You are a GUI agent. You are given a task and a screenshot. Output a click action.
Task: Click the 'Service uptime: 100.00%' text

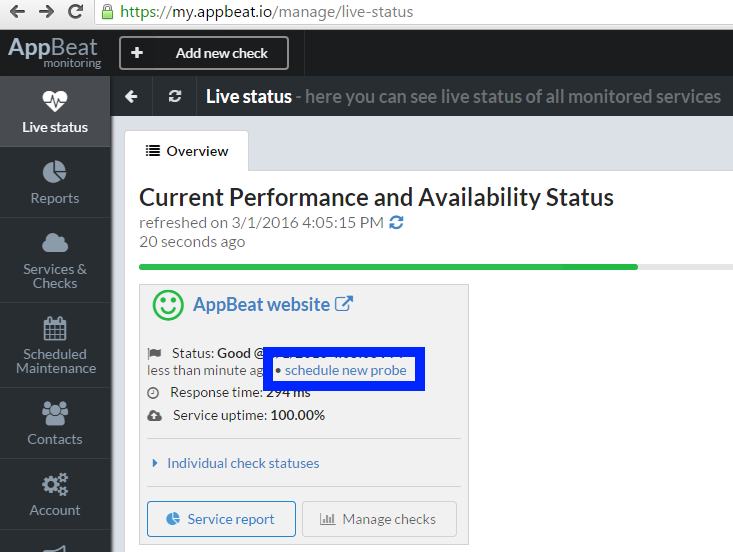(249, 415)
